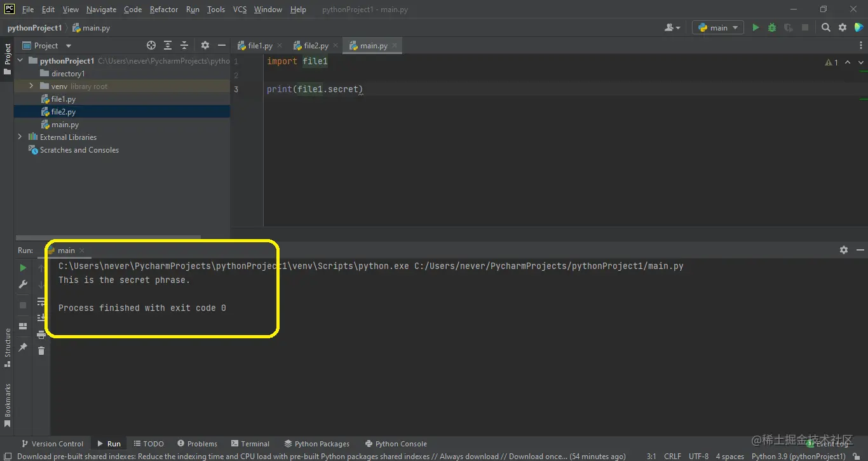Open the Refactor menu
The width and height of the screenshot is (868, 461).
tap(163, 9)
